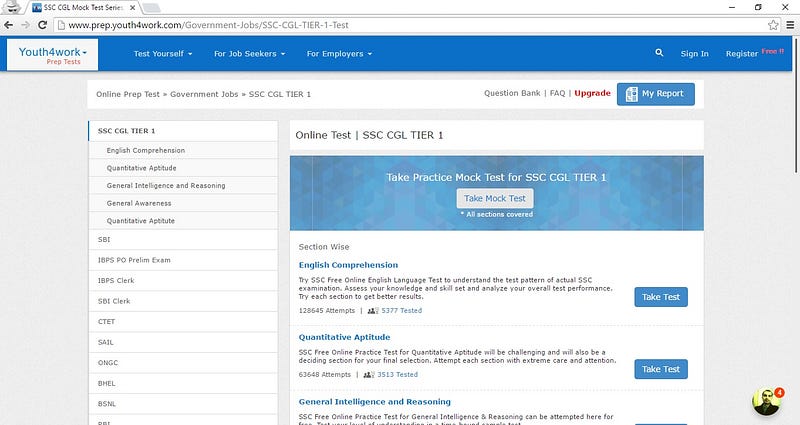
Task: Open BHEL in sidebar
Action: (x=183, y=383)
